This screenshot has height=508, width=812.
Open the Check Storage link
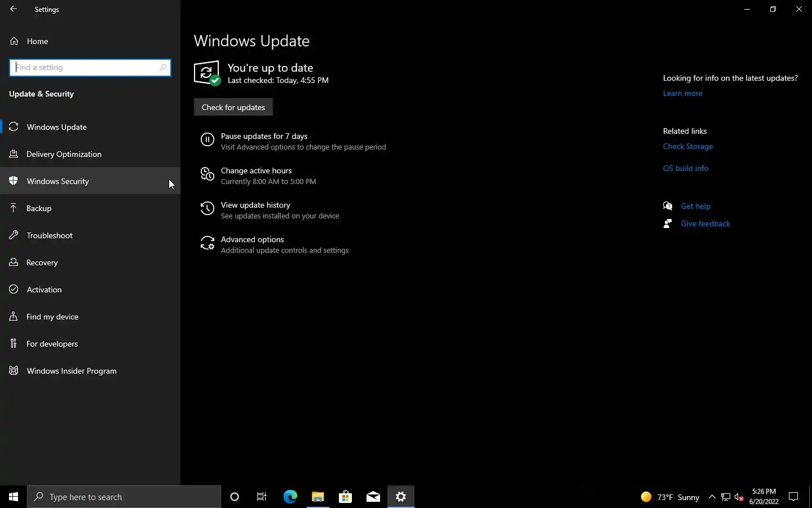[x=688, y=146]
